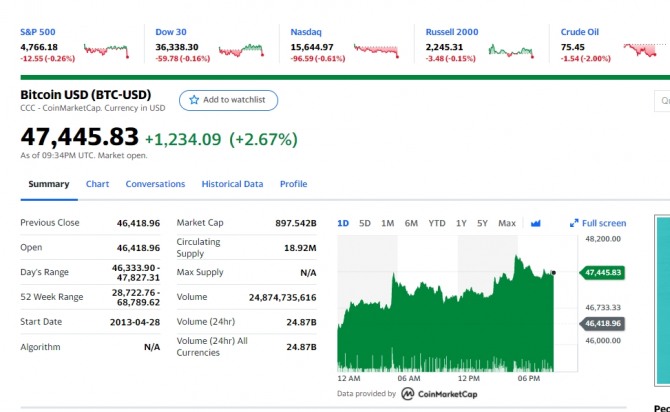Open the Crude Oil quote link

(580, 32)
